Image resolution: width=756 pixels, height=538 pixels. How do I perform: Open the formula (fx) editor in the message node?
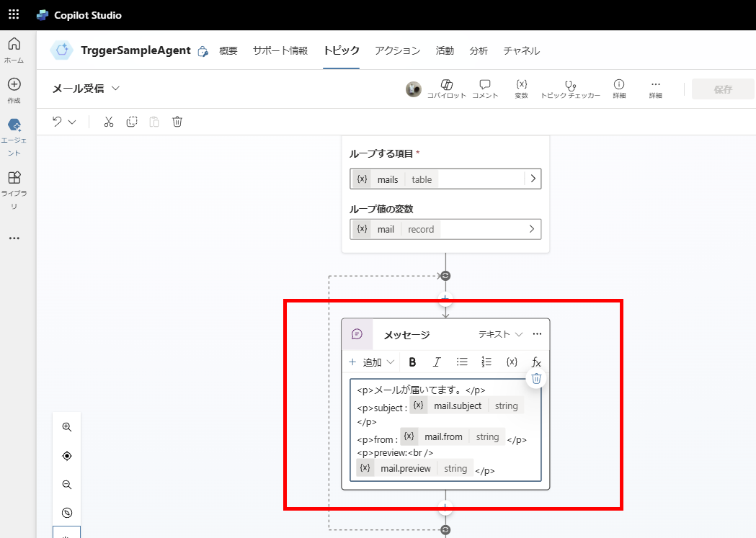coord(536,362)
